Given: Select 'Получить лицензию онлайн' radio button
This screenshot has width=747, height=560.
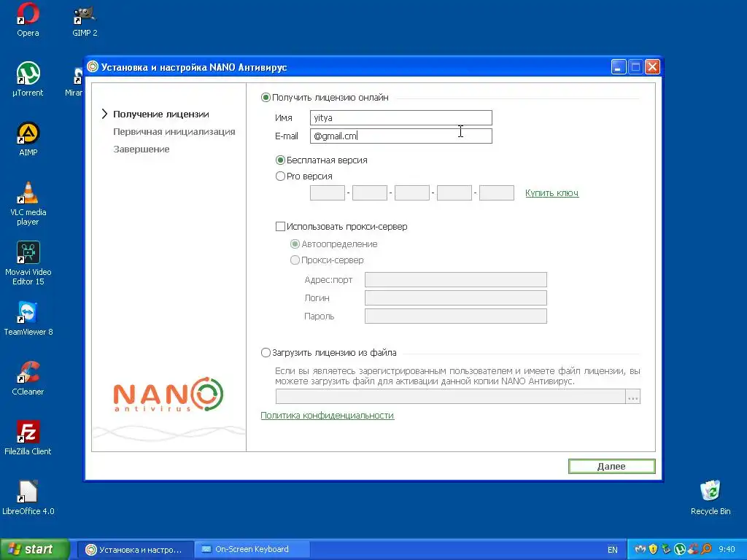Looking at the screenshot, I should point(266,98).
